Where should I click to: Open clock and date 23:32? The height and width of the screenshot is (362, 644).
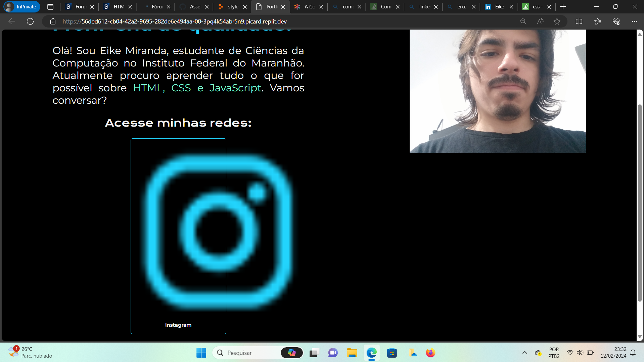point(613,353)
